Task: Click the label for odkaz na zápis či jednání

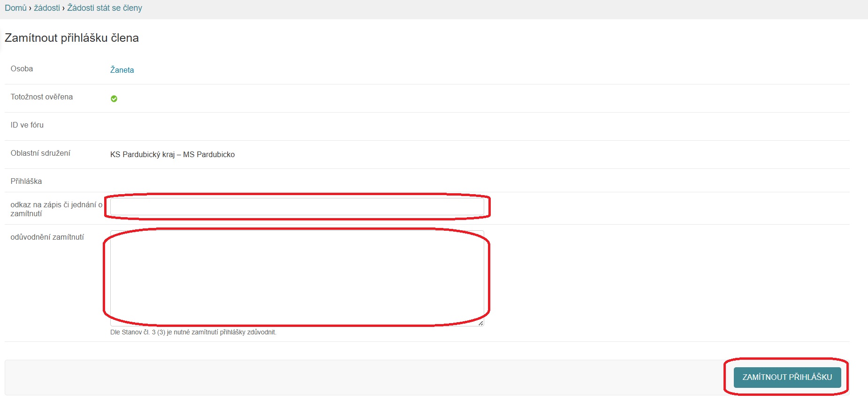Action: 56,209
